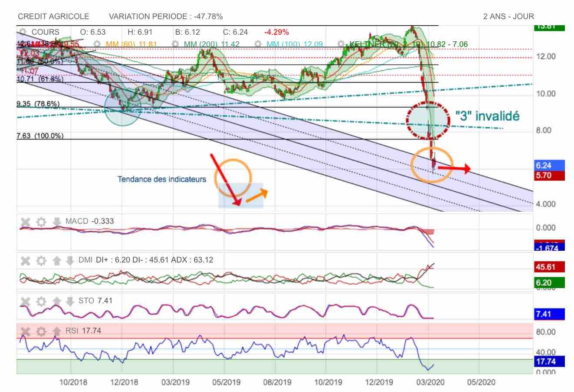This screenshot has width=574, height=392.
Task: Click the high price H: 6.91
Action: click(x=140, y=32)
